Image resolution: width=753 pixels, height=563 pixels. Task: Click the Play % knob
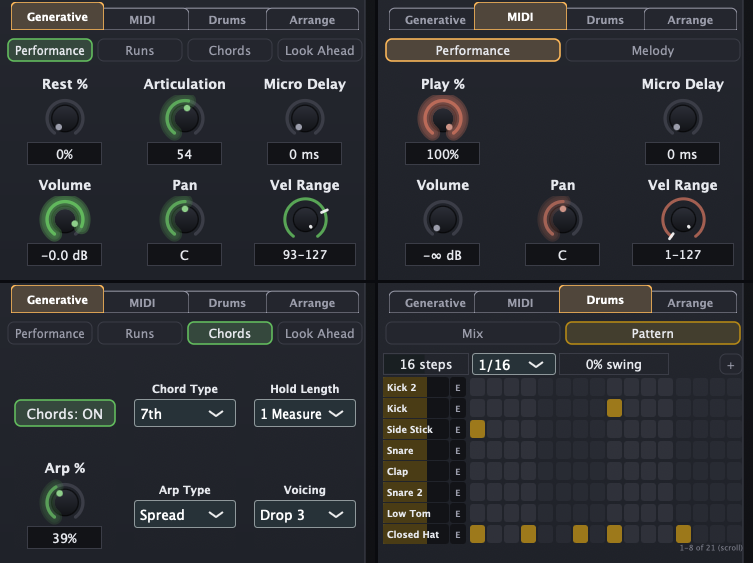pyautogui.click(x=443, y=118)
